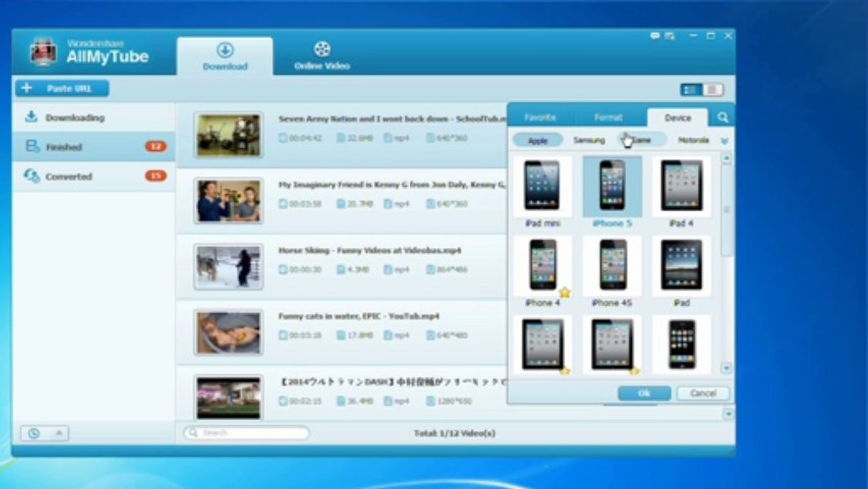Click the resolution icon on Funny cats row
The height and width of the screenshot is (489, 868).
430,336
